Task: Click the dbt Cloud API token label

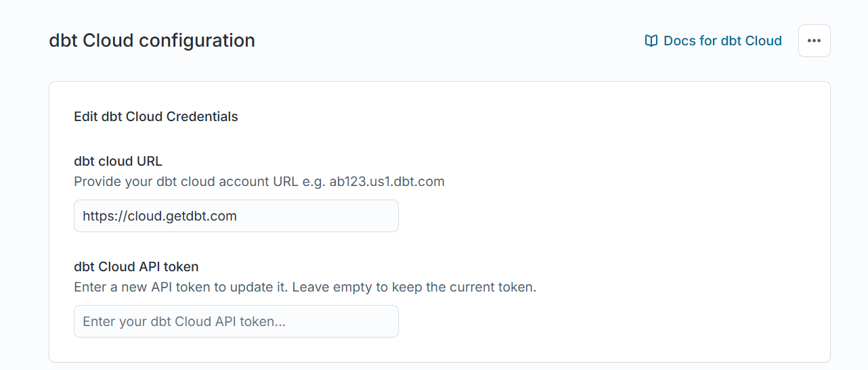Action: click(x=136, y=267)
